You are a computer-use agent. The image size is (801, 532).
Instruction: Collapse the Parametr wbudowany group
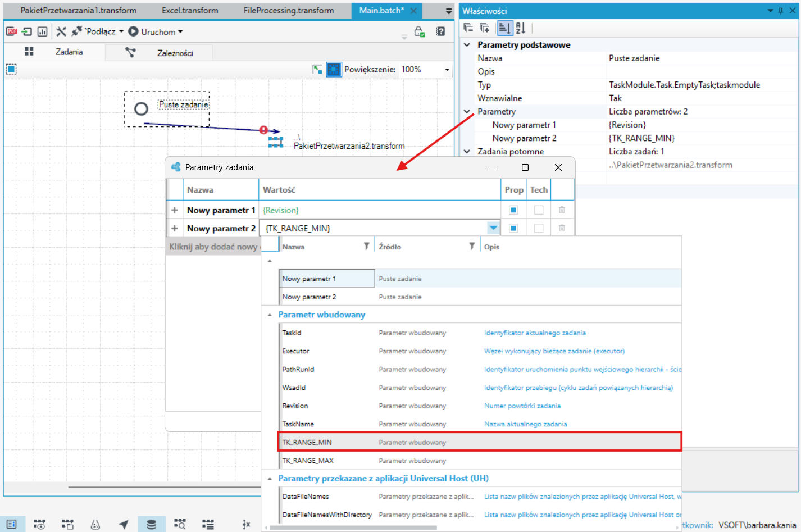(270, 315)
